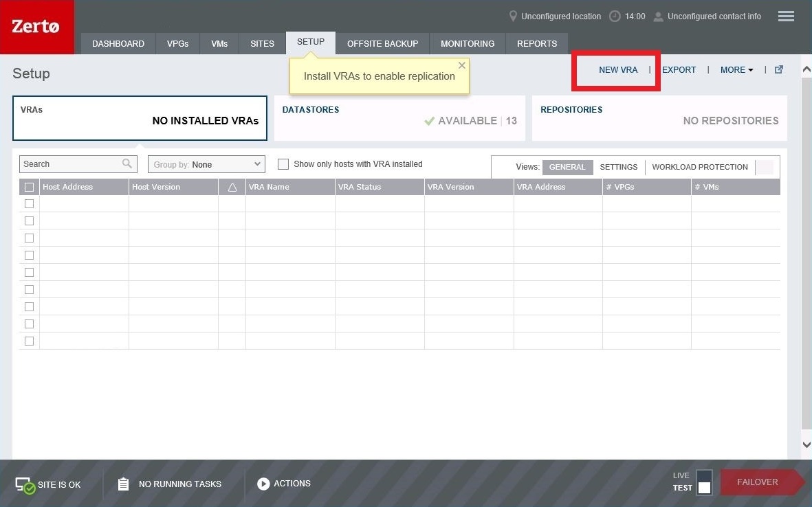This screenshot has width=812, height=507.
Task: Sort by VRA Address column
Action: point(558,188)
